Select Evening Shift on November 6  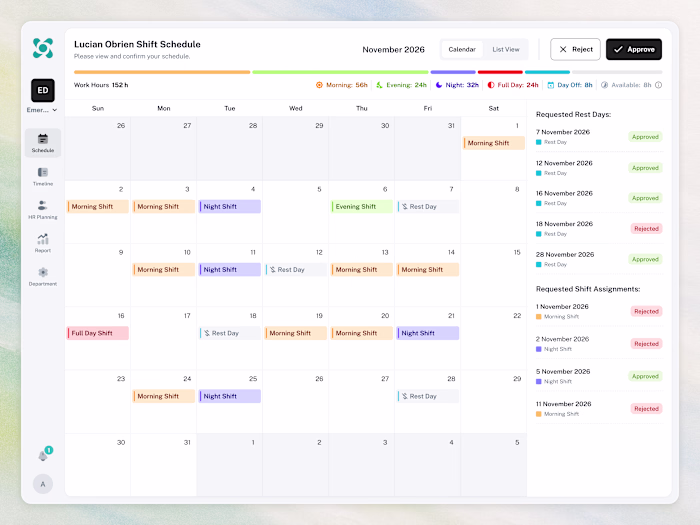pos(362,207)
